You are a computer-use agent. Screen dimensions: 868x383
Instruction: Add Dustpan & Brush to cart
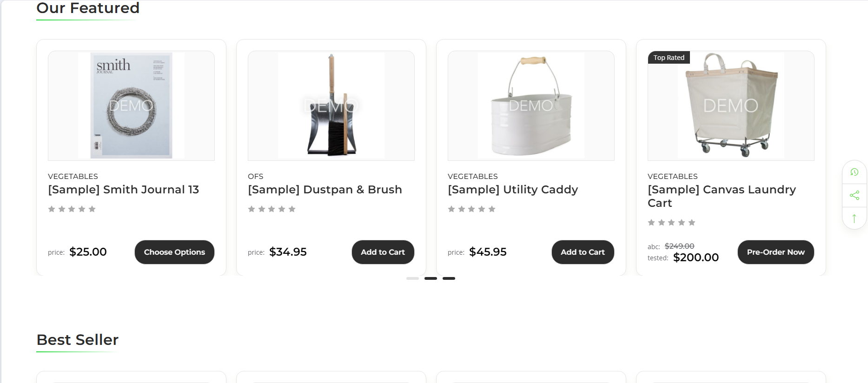click(x=383, y=252)
